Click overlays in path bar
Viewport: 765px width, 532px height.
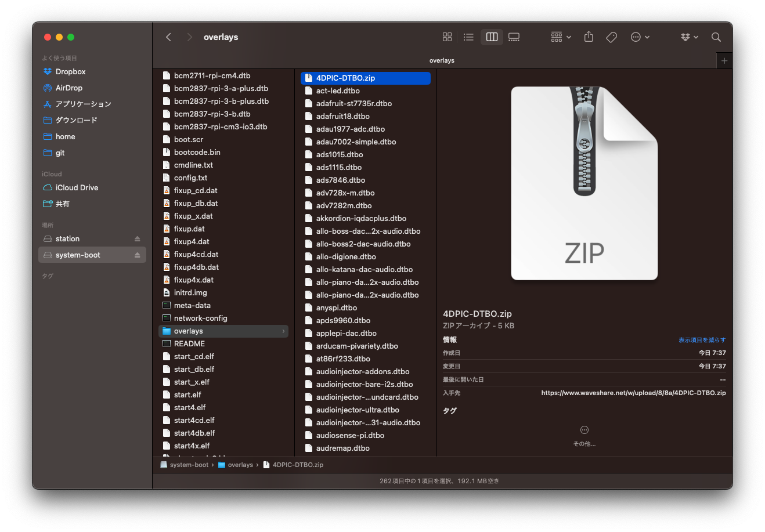point(236,465)
